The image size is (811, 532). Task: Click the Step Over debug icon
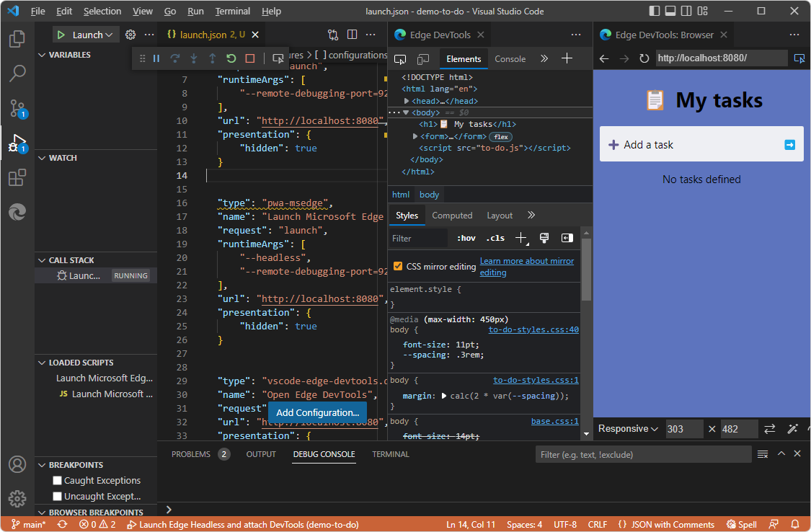pyautogui.click(x=175, y=59)
